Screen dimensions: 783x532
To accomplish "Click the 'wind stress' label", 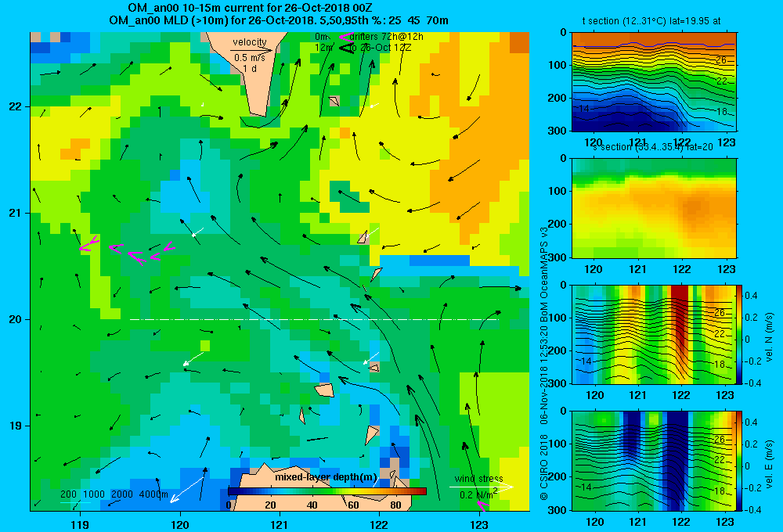I will coord(479,479).
